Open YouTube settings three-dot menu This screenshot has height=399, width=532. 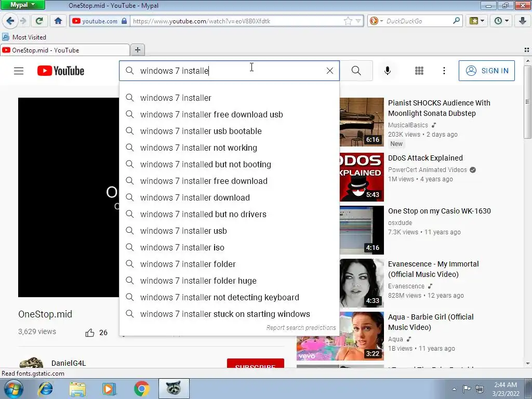click(x=444, y=71)
